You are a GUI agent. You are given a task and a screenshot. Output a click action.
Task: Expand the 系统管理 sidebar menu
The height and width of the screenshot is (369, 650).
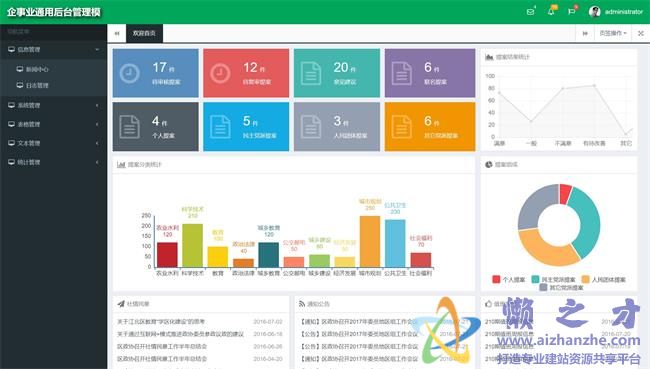[53, 105]
